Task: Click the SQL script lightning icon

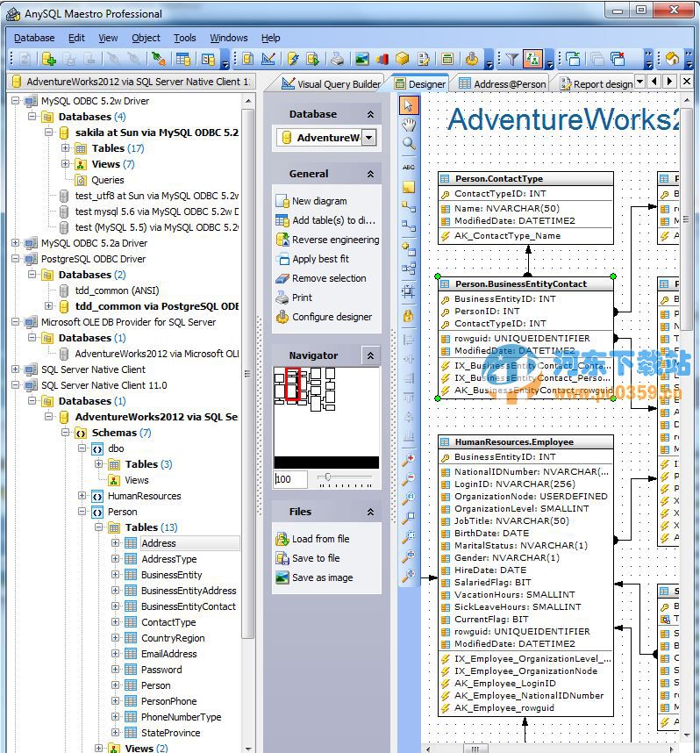Action: click(292, 59)
